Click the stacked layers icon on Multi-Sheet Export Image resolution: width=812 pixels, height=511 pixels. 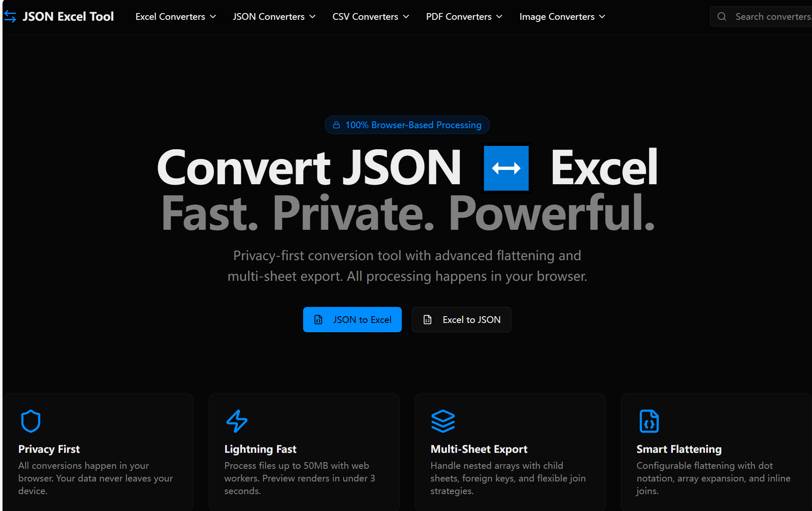pos(443,421)
